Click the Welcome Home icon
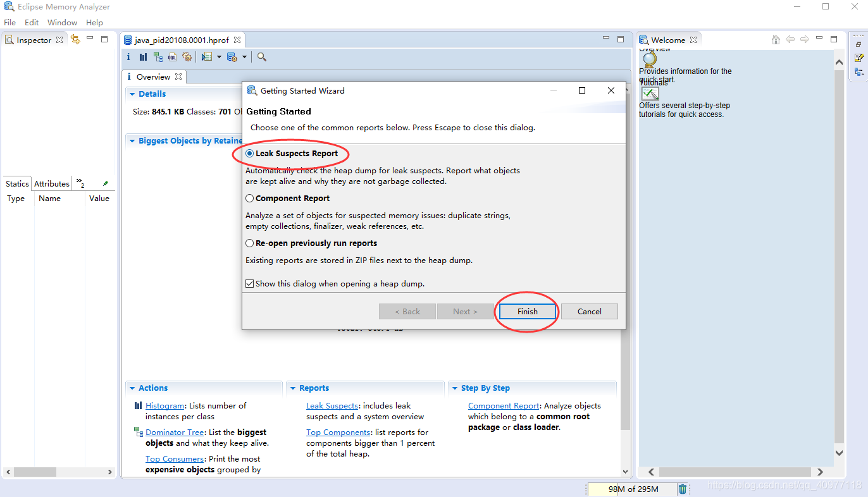This screenshot has width=868, height=497. tap(776, 39)
